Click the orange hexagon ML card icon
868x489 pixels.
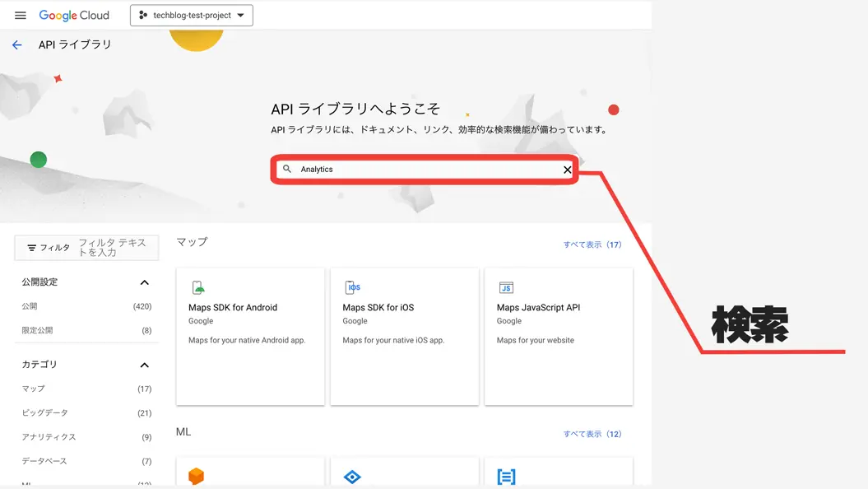[196, 477]
